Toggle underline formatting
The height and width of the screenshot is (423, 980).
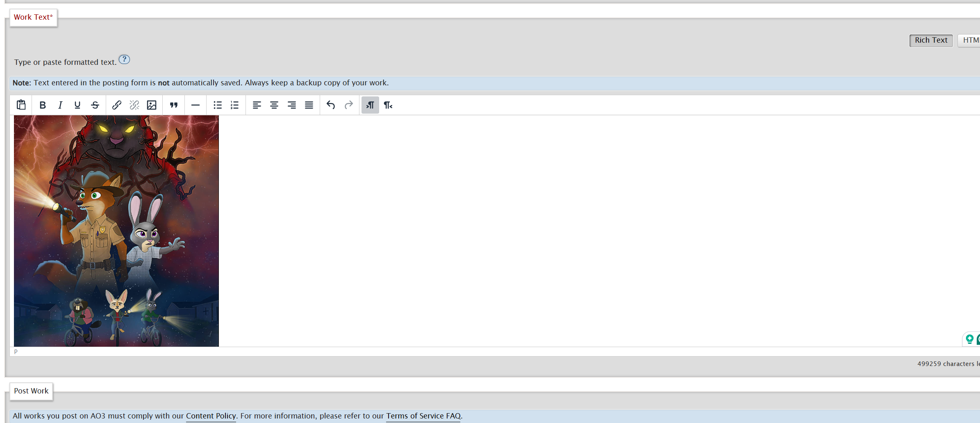click(77, 105)
